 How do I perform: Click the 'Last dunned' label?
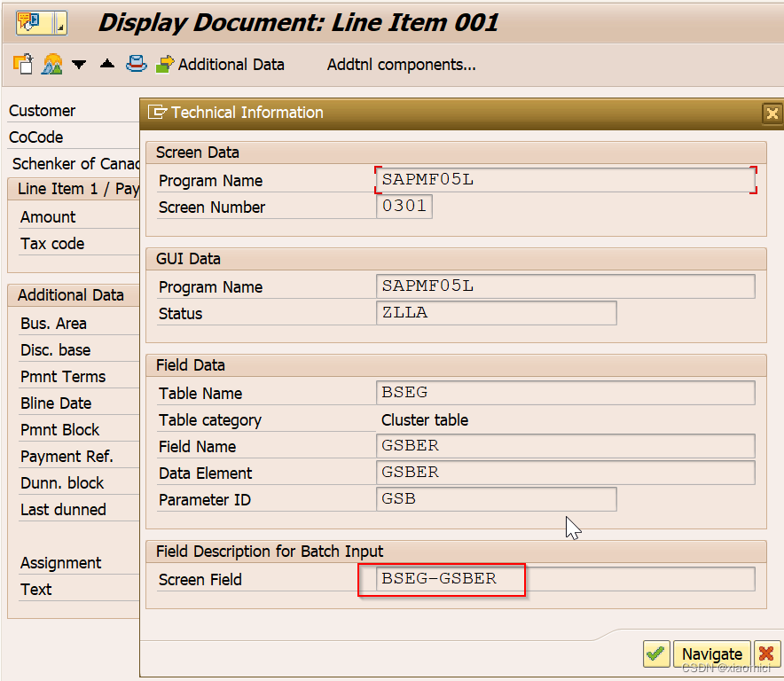[63, 510]
